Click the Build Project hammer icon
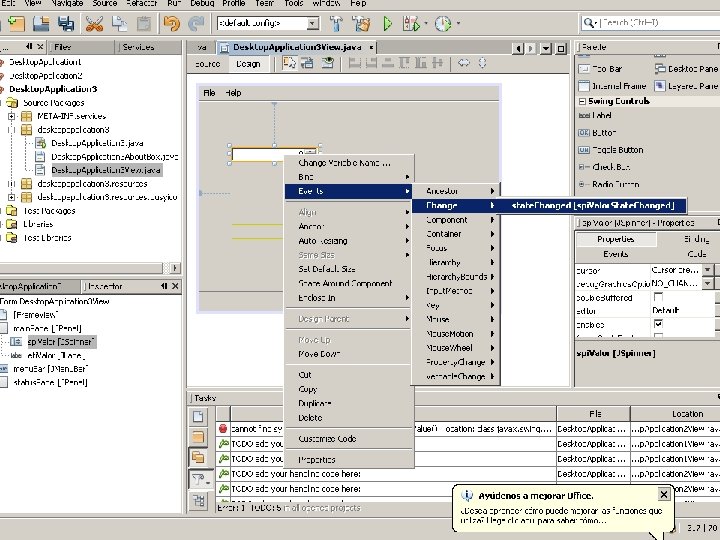 (335, 23)
